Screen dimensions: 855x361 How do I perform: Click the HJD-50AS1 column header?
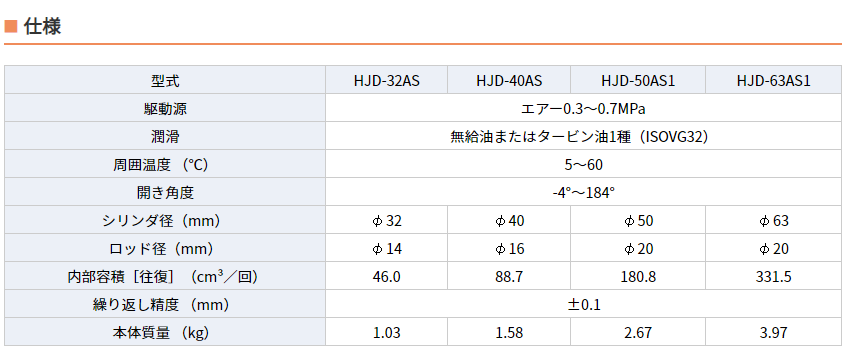pos(638,81)
